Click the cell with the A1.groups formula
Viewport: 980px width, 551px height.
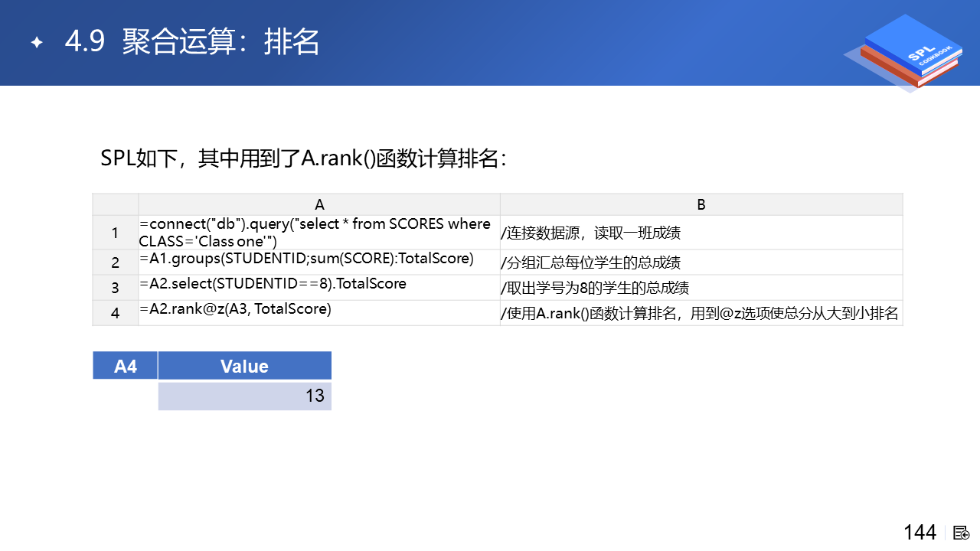[319, 262]
